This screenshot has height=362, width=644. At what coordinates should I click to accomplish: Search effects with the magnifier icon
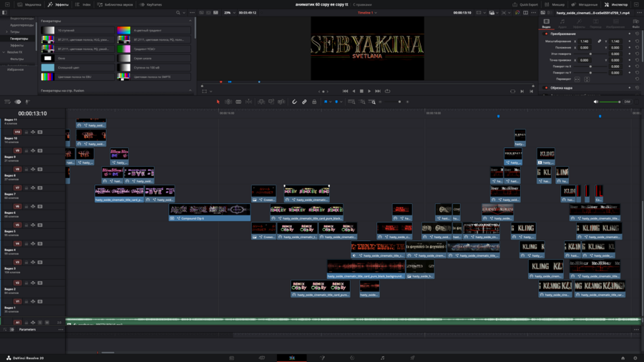tap(178, 13)
